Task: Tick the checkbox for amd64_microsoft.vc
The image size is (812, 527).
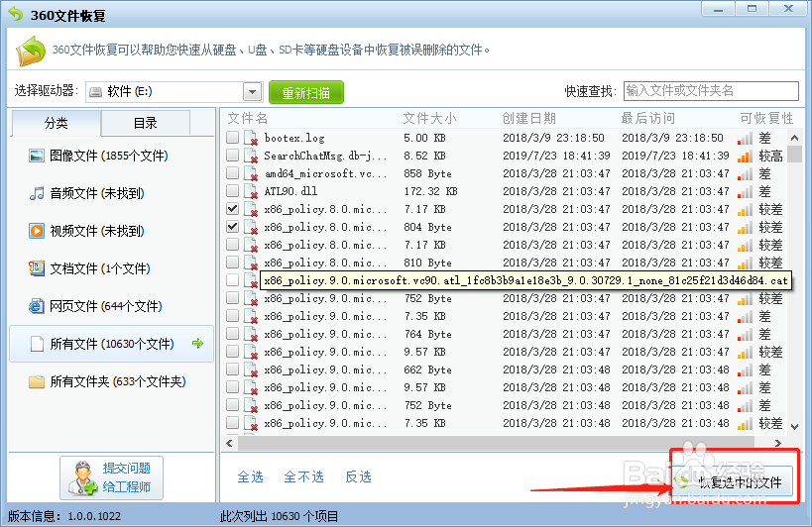Action: (x=233, y=172)
